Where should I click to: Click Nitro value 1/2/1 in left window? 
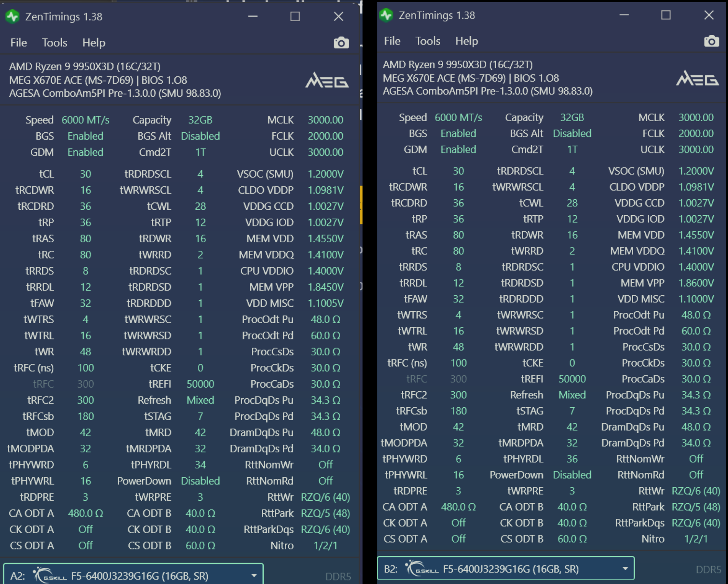tap(325, 546)
